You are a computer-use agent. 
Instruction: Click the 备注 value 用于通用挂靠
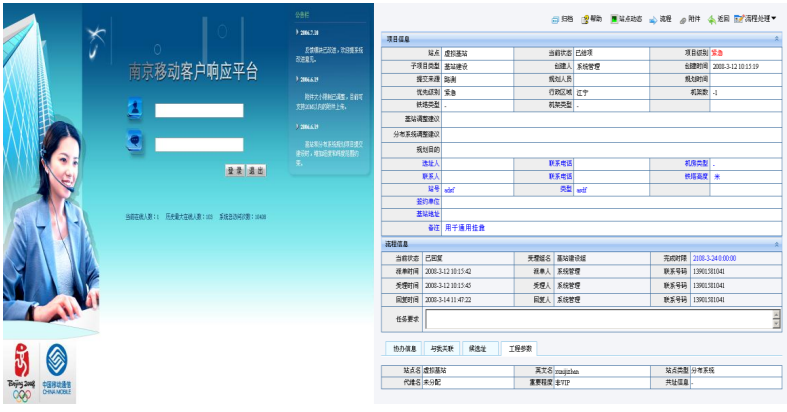click(x=465, y=228)
